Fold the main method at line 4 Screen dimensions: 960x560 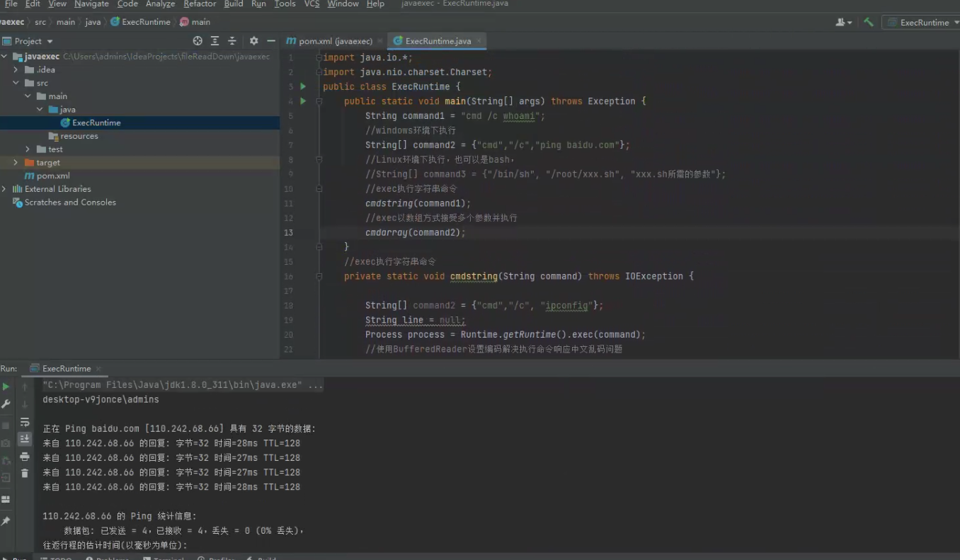click(319, 101)
